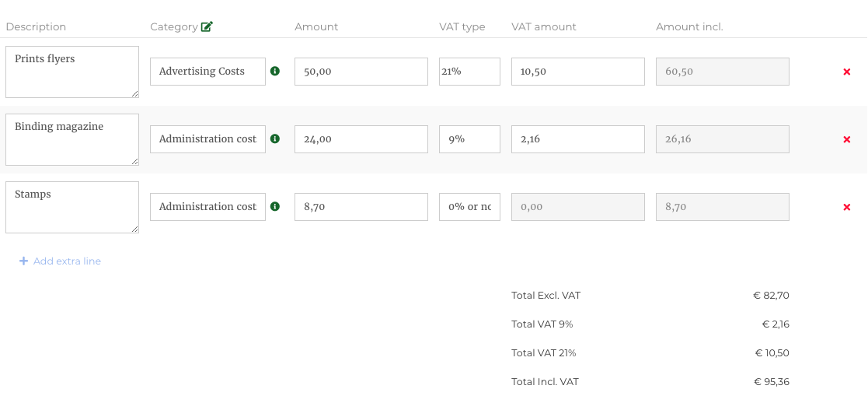Click the edit icon beside the Category header
868x403 pixels.
207,26
